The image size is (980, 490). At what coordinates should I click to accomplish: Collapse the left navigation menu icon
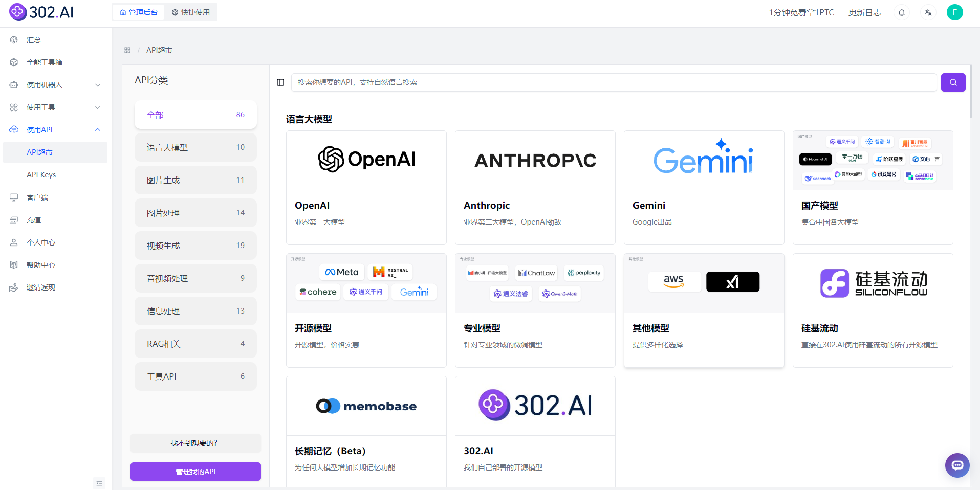[x=99, y=483]
